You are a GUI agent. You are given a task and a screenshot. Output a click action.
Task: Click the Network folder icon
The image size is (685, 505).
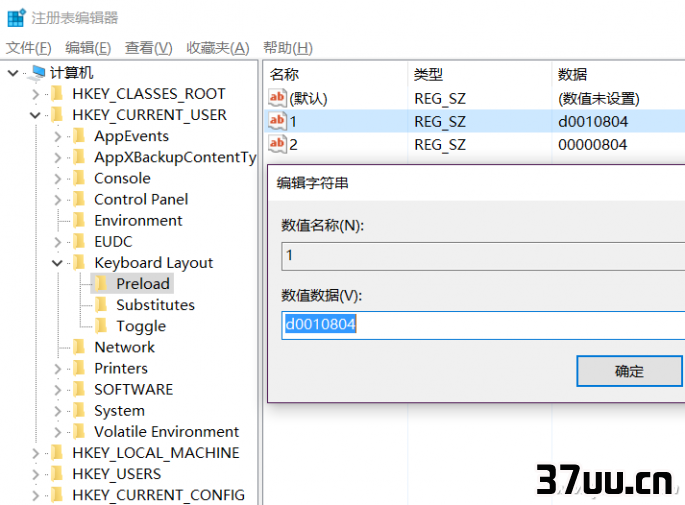[x=79, y=347]
